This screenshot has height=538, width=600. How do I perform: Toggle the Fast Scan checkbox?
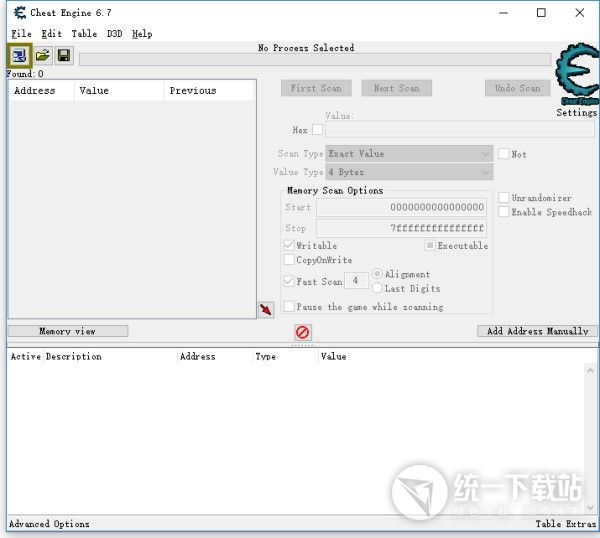click(289, 281)
